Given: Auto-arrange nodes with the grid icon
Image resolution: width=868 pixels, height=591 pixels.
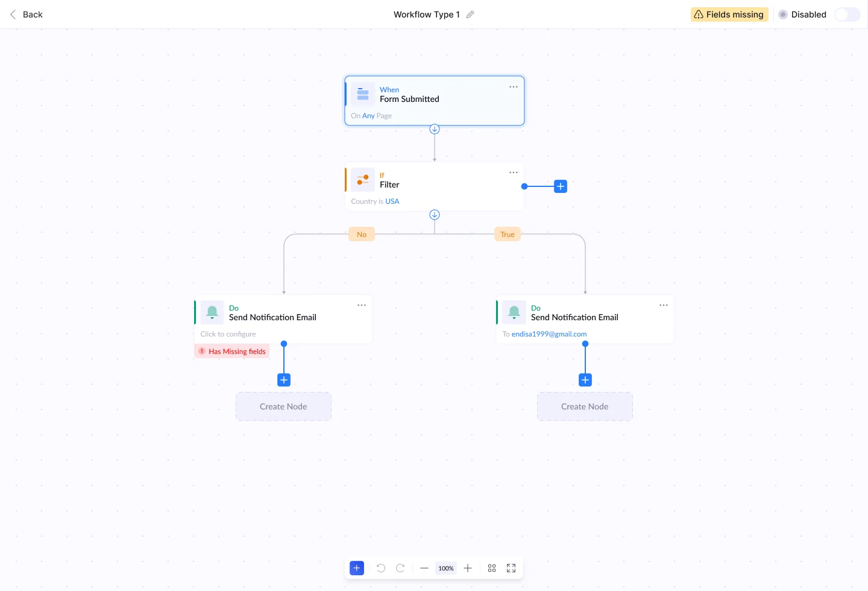Looking at the screenshot, I should 492,568.
